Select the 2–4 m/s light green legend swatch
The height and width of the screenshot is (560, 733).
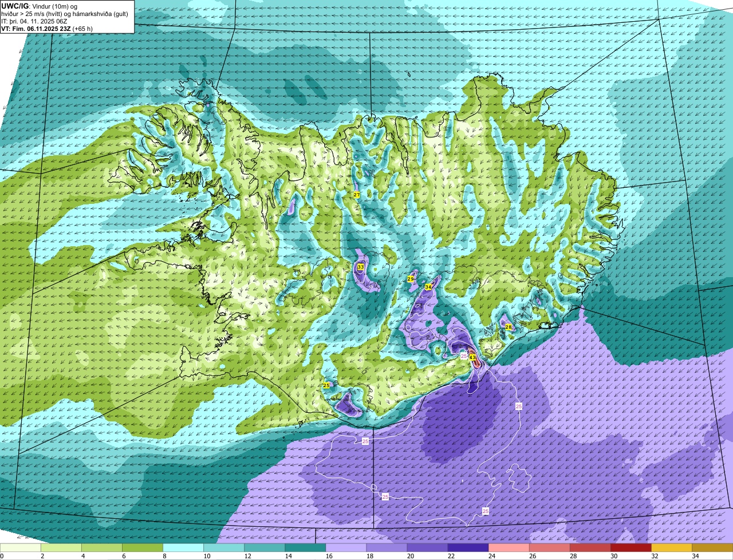(x=61, y=548)
